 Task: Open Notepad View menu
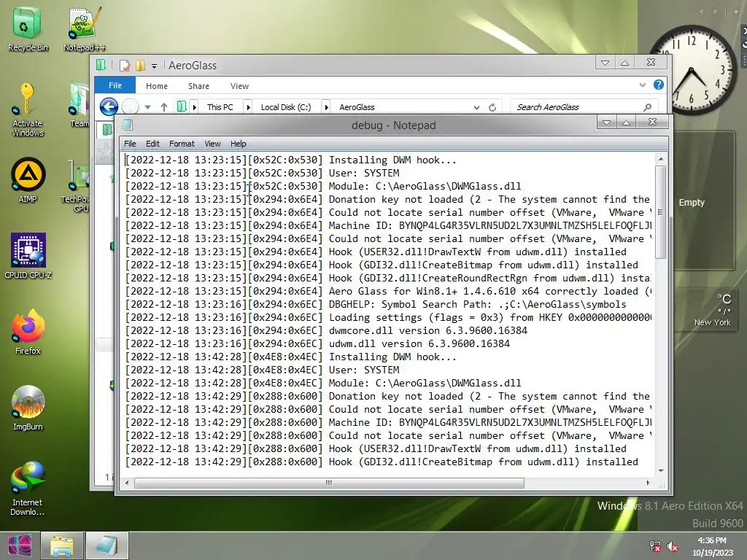point(212,144)
